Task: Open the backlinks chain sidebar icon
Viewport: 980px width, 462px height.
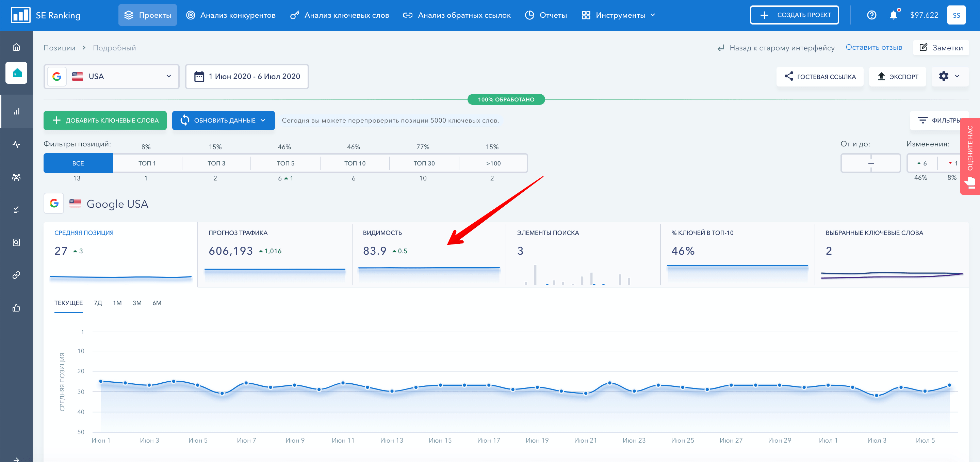Action: click(16, 275)
